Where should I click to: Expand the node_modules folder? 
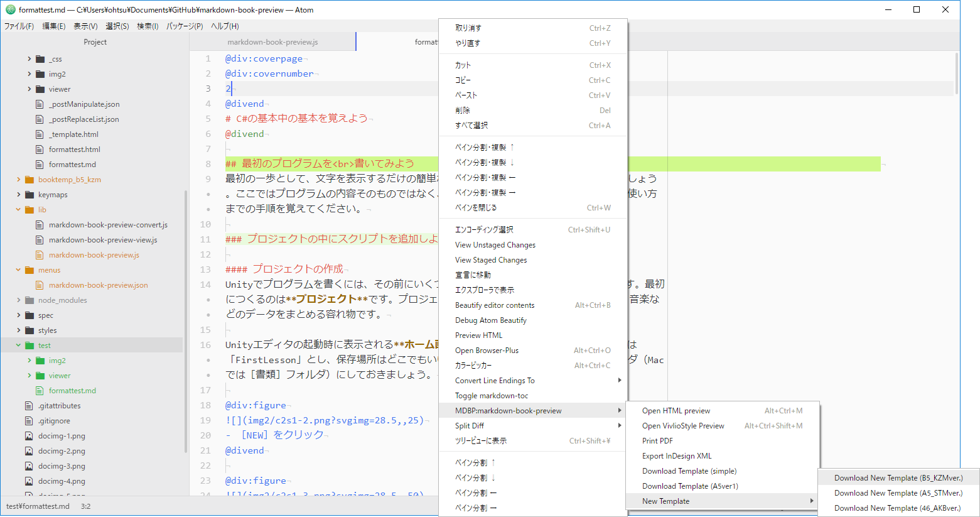(x=18, y=300)
